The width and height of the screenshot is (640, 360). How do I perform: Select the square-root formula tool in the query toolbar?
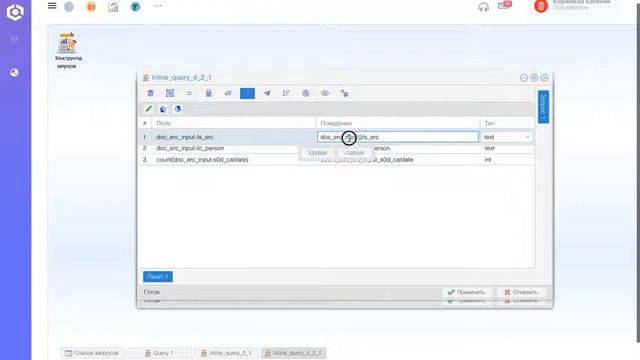228,93
